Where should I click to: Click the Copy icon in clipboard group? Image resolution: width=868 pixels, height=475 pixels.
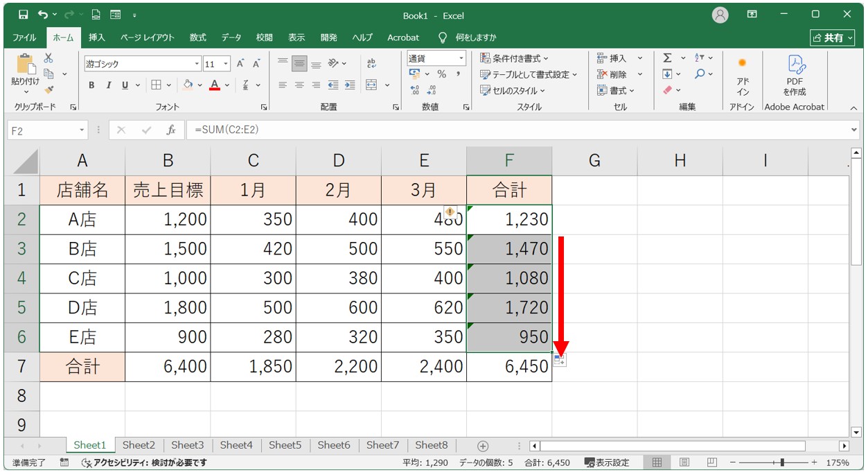click(x=48, y=74)
